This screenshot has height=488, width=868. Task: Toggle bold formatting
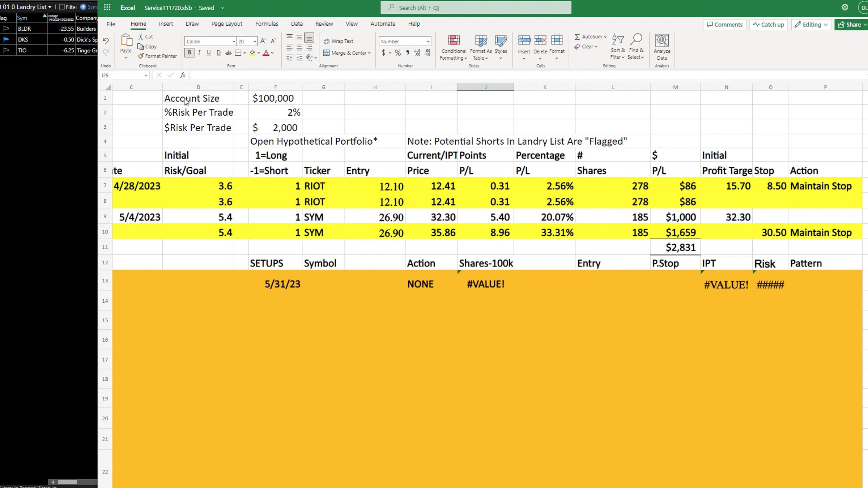coord(189,53)
